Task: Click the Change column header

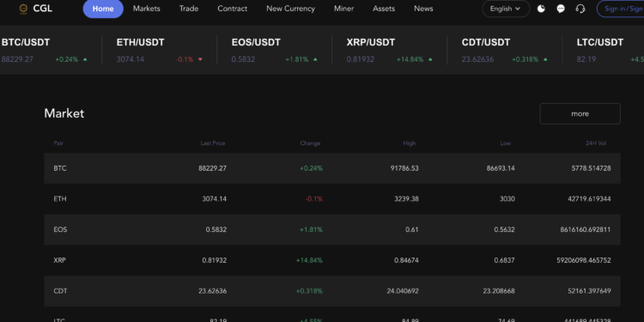Action: (310, 143)
